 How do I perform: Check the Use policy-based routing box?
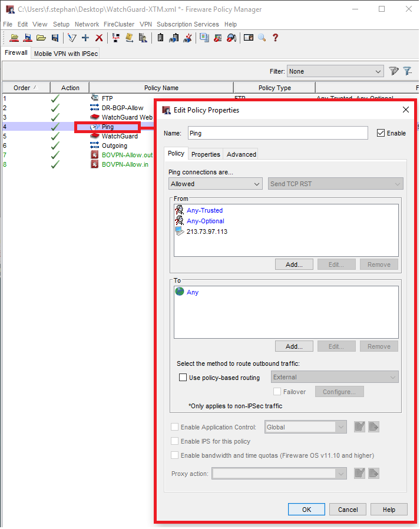point(183,378)
